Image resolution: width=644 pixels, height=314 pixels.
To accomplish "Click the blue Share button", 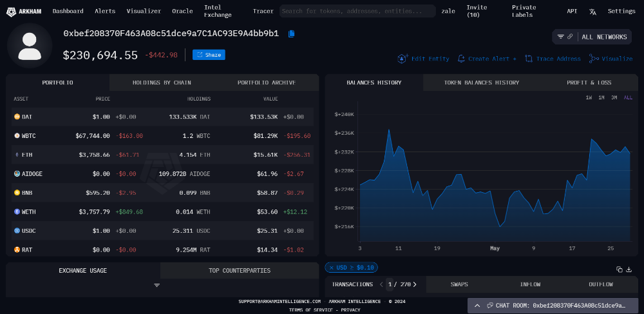I will click(209, 55).
